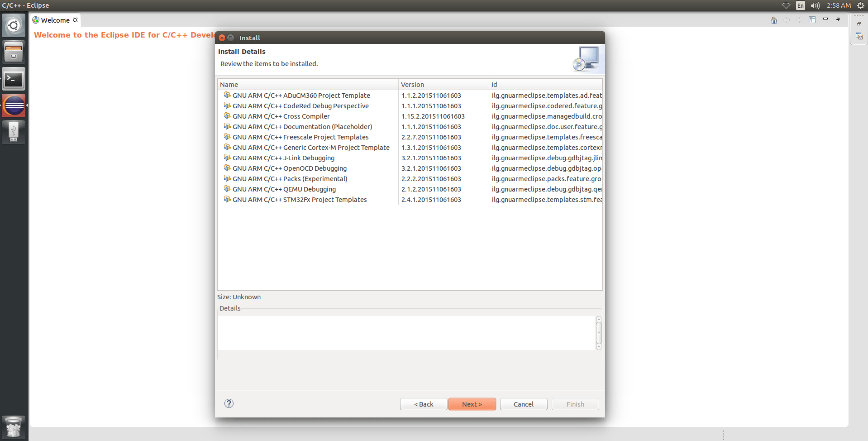Screen dimensions: 868x441
Task: Click id ilg.gnuarmeclipse.doc.user.feature.g
Action: click(547, 127)
